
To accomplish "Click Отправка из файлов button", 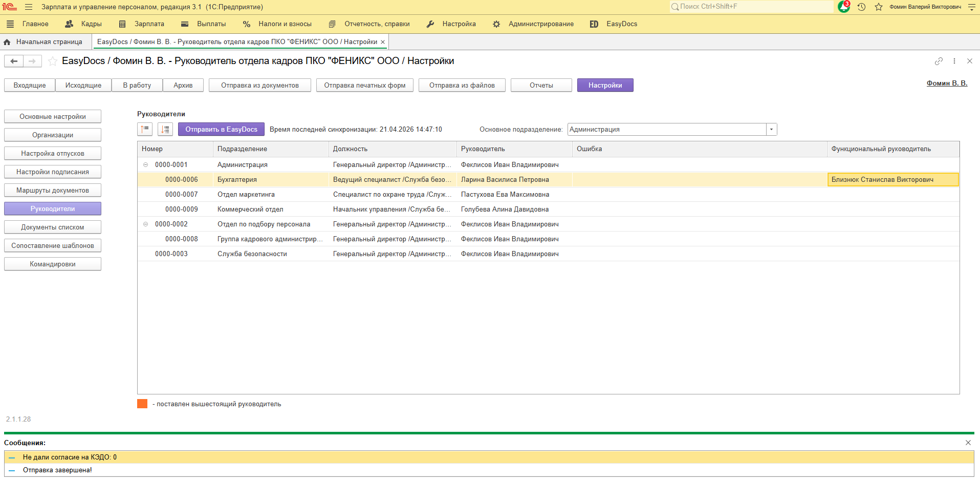I will point(462,85).
